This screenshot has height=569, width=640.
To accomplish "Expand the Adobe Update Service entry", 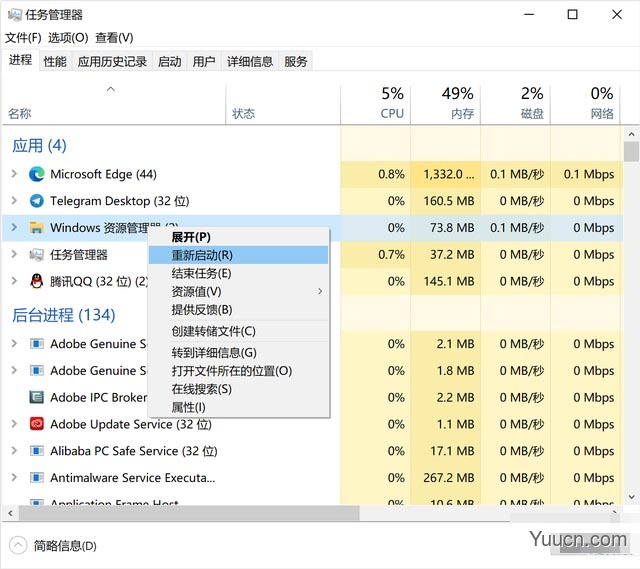I will click(x=14, y=424).
